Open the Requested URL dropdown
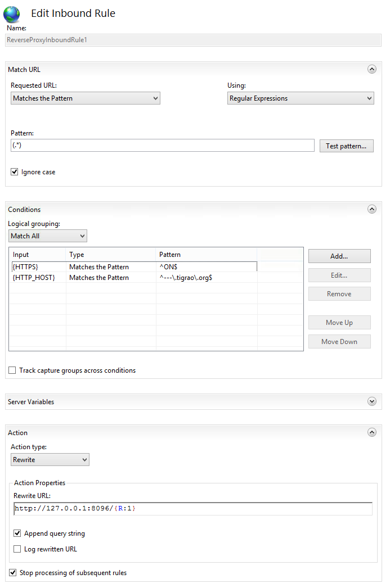The height and width of the screenshot is (588, 390). pyautogui.click(x=85, y=98)
